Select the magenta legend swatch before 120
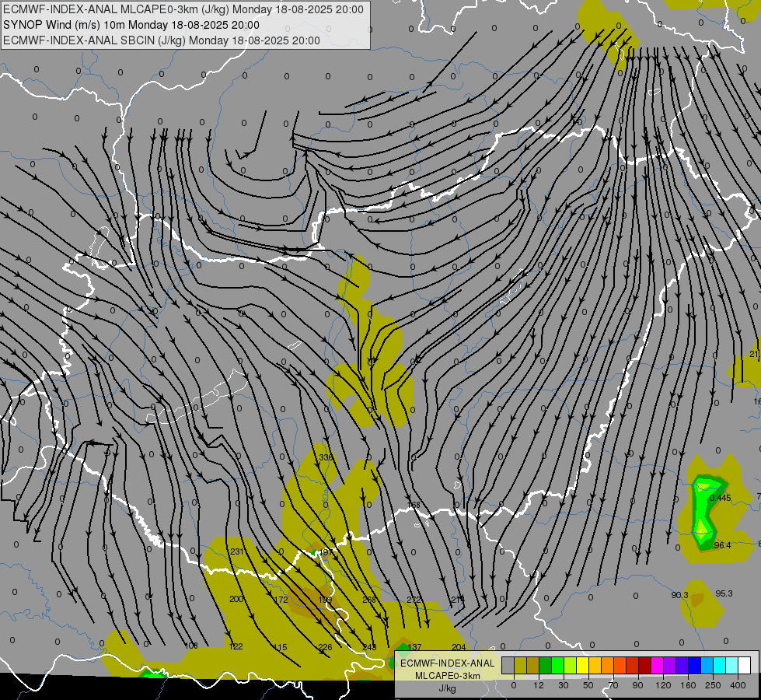 click(658, 665)
